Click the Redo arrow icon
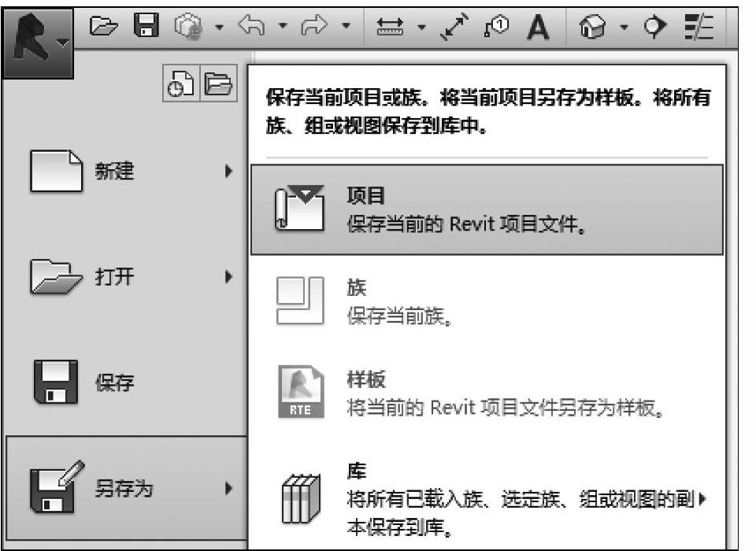 [x=315, y=25]
